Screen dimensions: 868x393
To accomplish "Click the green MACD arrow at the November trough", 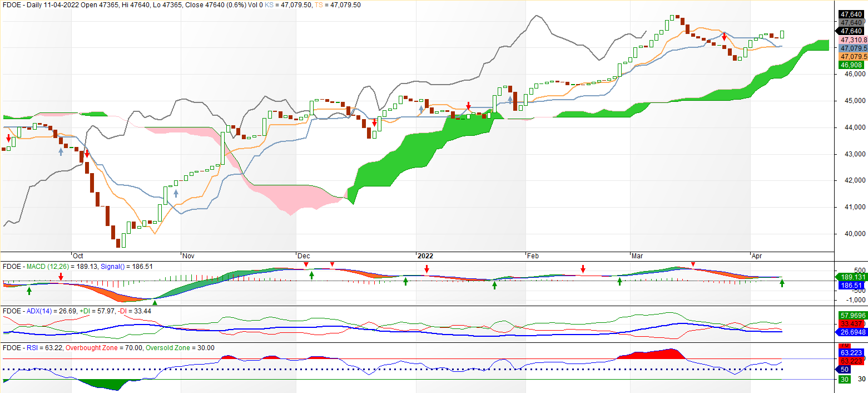I will (x=155, y=302).
